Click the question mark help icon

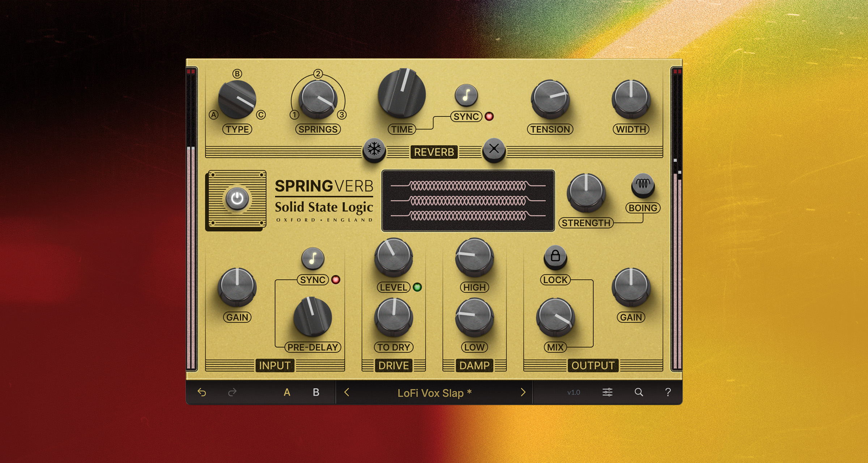click(x=668, y=392)
